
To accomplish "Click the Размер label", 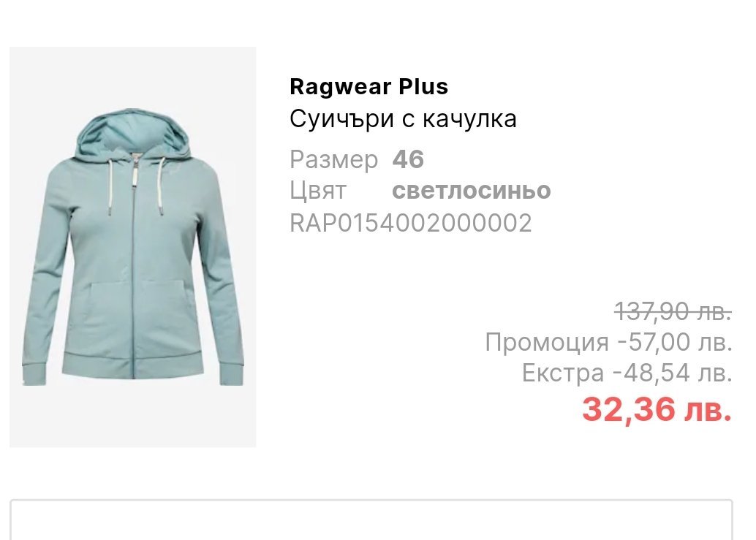I will coord(333,160).
